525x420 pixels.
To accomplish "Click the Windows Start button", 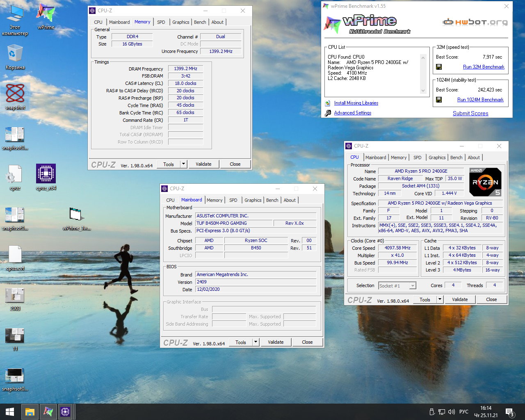I will tap(10, 412).
